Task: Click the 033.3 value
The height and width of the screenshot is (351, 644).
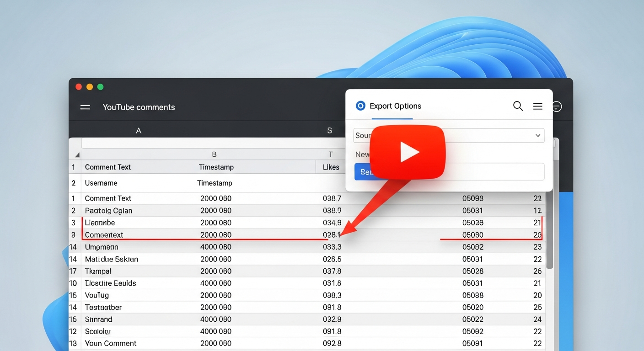Action: pyautogui.click(x=332, y=247)
